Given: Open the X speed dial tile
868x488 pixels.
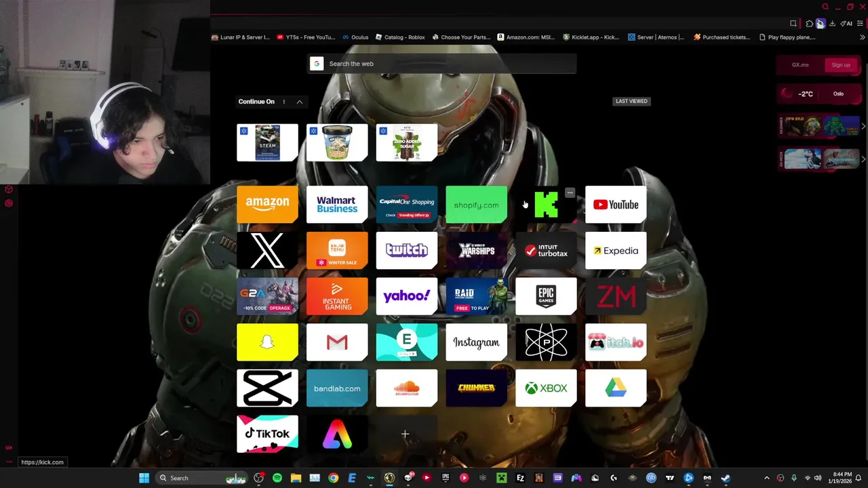Looking at the screenshot, I should (267, 251).
